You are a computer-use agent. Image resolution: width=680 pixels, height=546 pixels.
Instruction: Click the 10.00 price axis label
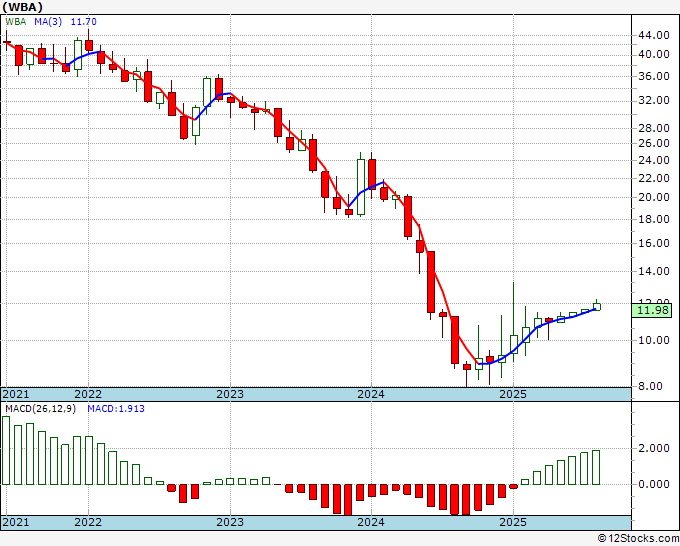tap(654, 340)
